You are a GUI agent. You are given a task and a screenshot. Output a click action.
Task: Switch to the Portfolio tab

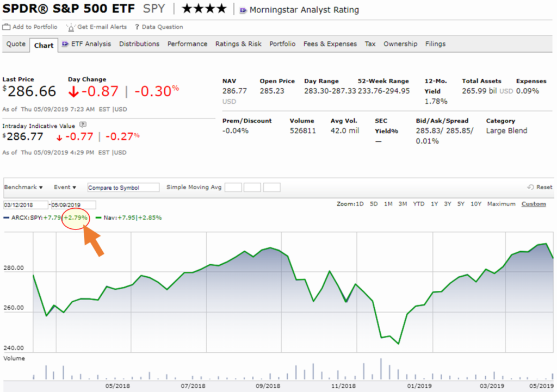282,44
